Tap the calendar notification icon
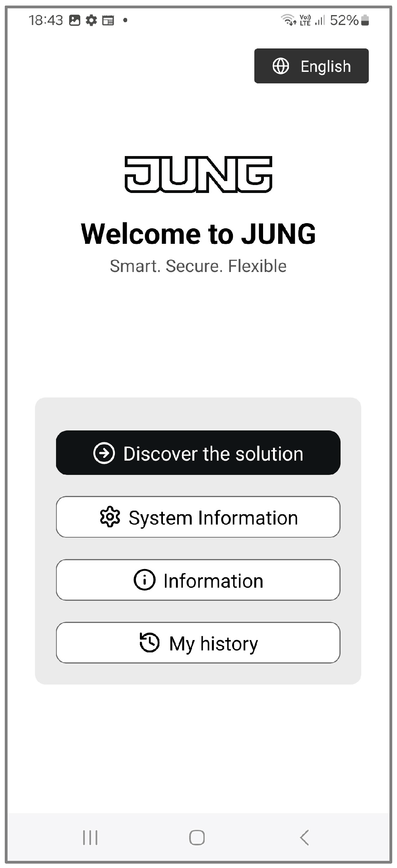The width and height of the screenshot is (397, 868). pyautogui.click(x=108, y=20)
